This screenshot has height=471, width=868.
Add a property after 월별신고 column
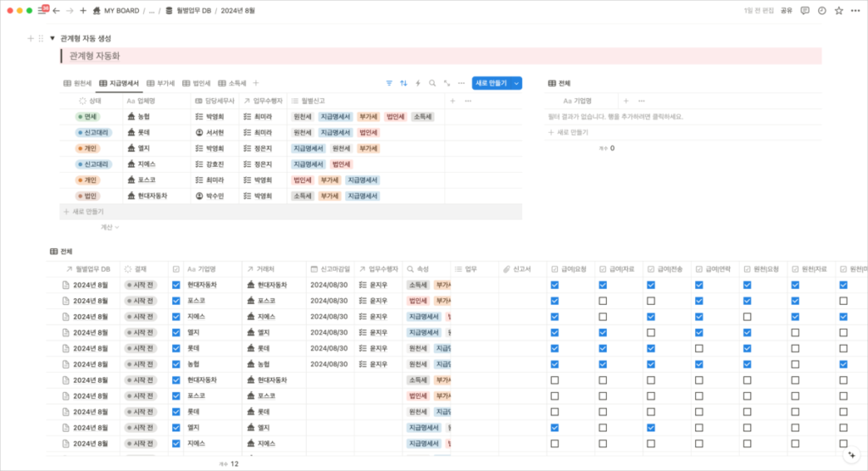[453, 101]
